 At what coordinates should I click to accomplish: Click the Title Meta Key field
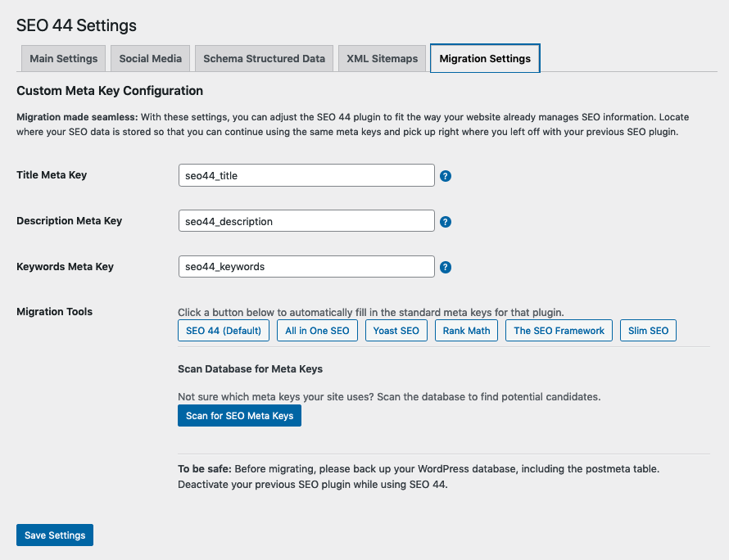(x=306, y=175)
